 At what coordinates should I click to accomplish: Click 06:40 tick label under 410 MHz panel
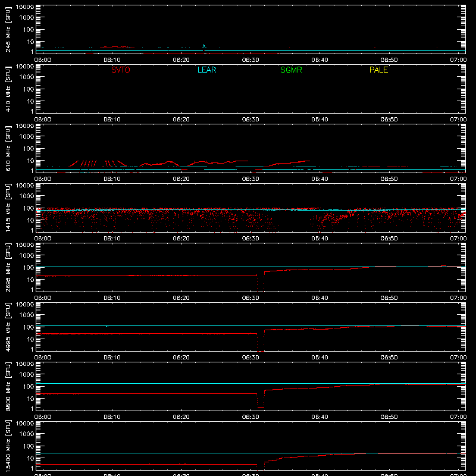click(x=320, y=120)
